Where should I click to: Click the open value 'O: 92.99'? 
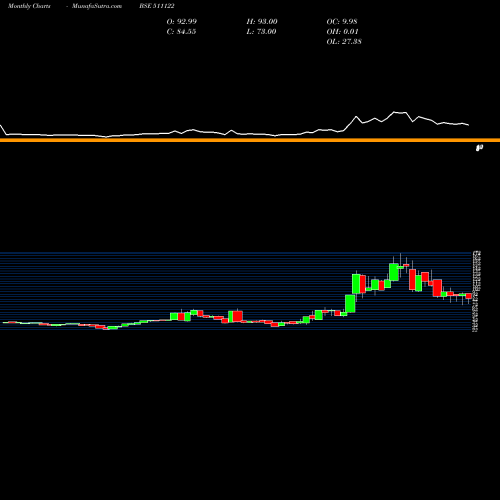[182, 22]
